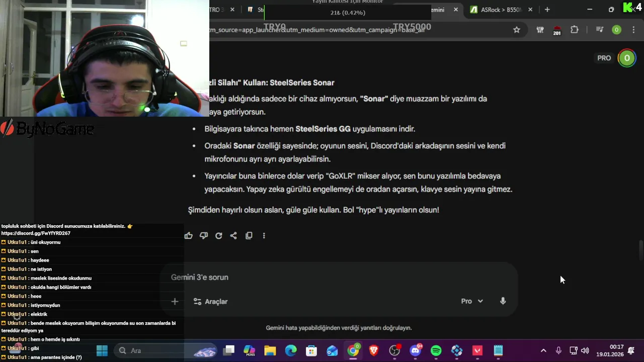Viewport: 644px width, 362px height.
Task: Add a file with the plus icon
Action: tap(175, 302)
